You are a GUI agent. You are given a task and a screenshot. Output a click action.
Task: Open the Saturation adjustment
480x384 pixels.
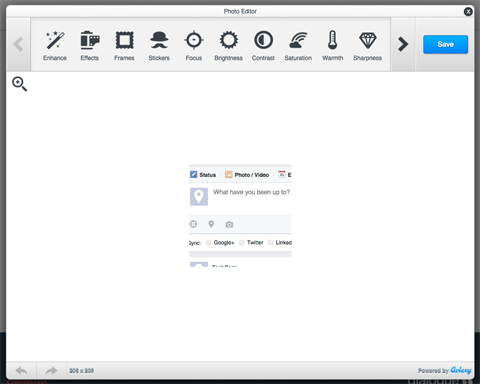[x=298, y=45]
